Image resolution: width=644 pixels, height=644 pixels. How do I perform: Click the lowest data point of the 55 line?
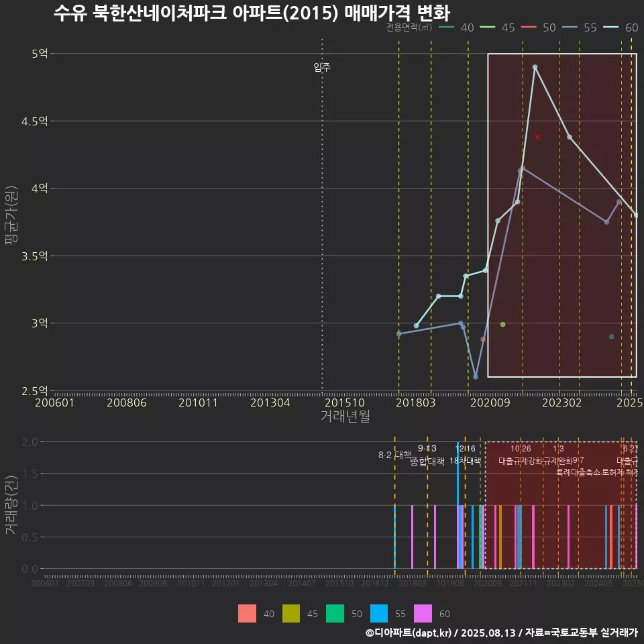(x=476, y=377)
